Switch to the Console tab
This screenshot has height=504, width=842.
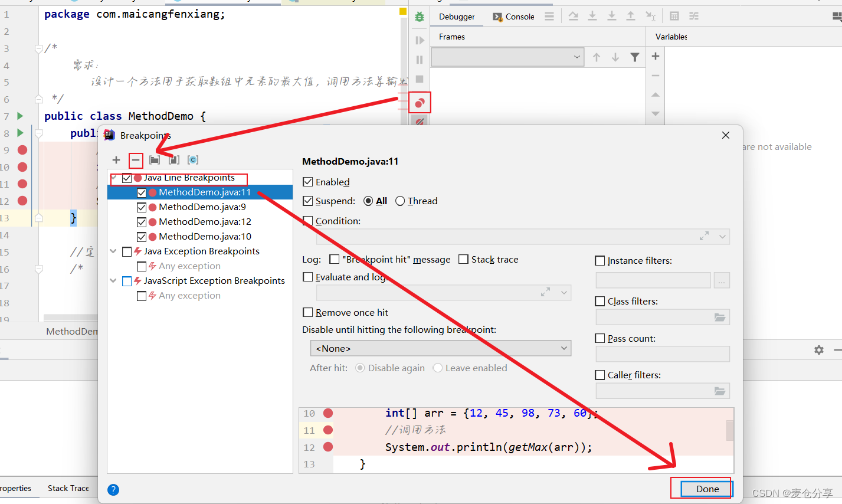513,17
